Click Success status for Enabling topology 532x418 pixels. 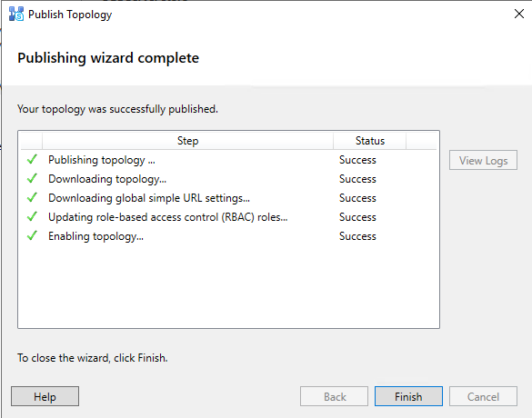click(357, 236)
